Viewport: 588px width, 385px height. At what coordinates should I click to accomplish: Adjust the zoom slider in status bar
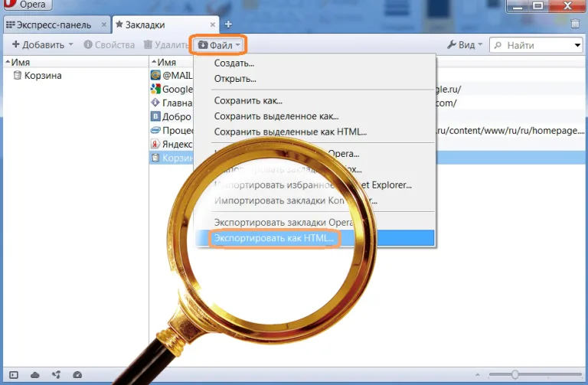[x=515, y=374]
